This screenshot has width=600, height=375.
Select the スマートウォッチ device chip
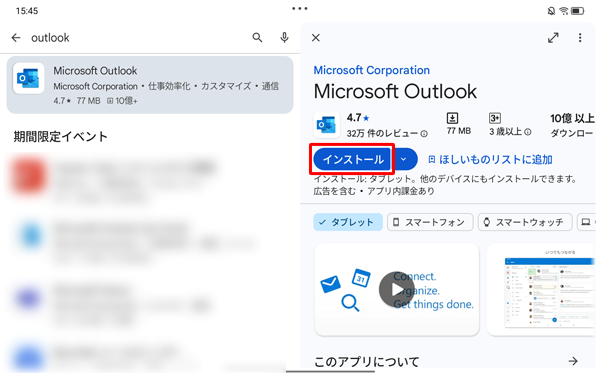click(x=525, y=222)
